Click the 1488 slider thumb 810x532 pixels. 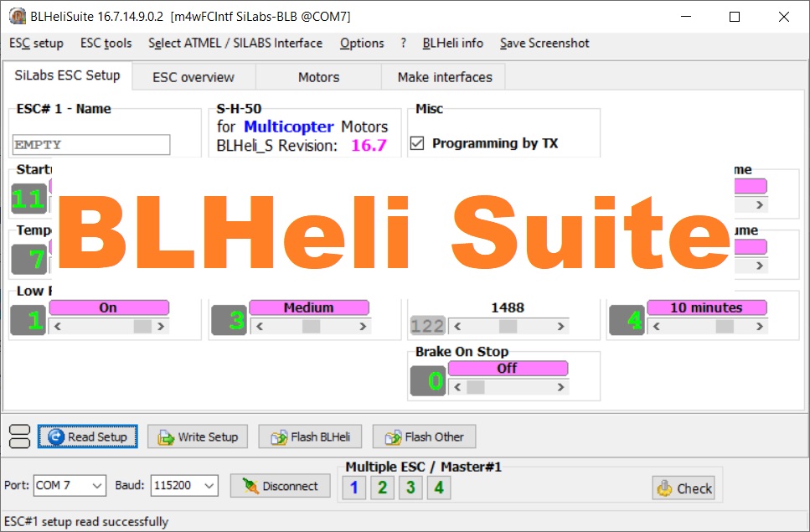[x=508, y=327]
